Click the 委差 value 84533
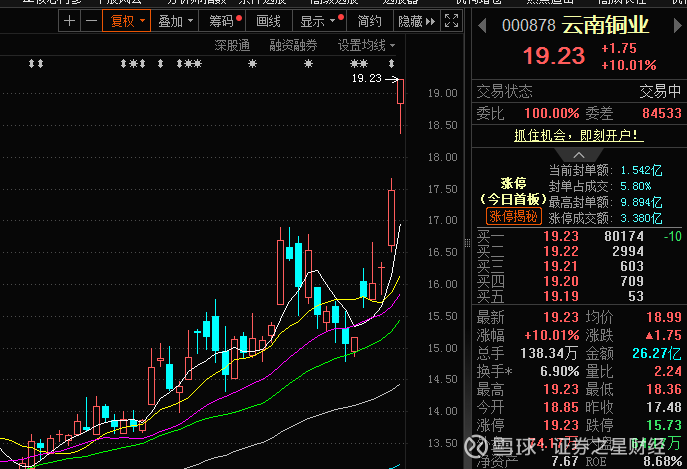Screen dimensions: 687x469 (662, 113)
